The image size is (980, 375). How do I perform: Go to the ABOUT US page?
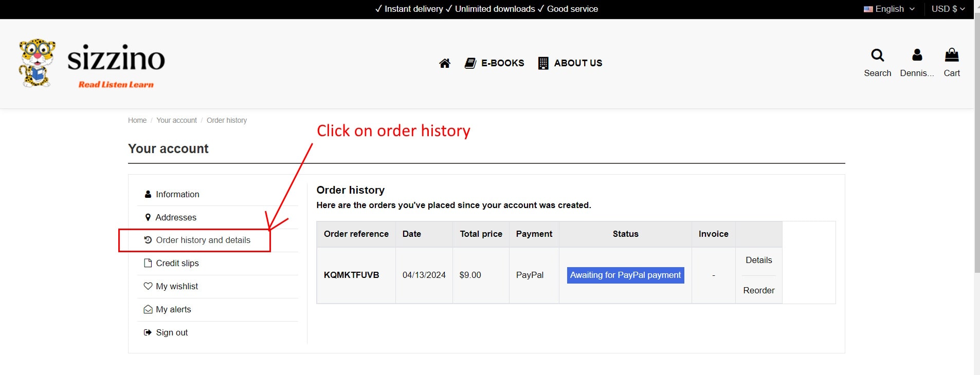570,63
